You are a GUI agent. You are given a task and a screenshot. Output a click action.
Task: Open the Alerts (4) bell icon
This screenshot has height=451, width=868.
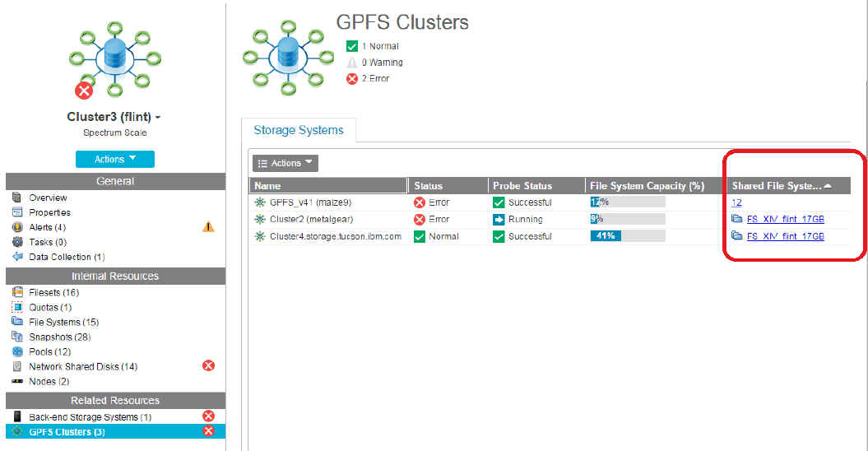[17, 227]
